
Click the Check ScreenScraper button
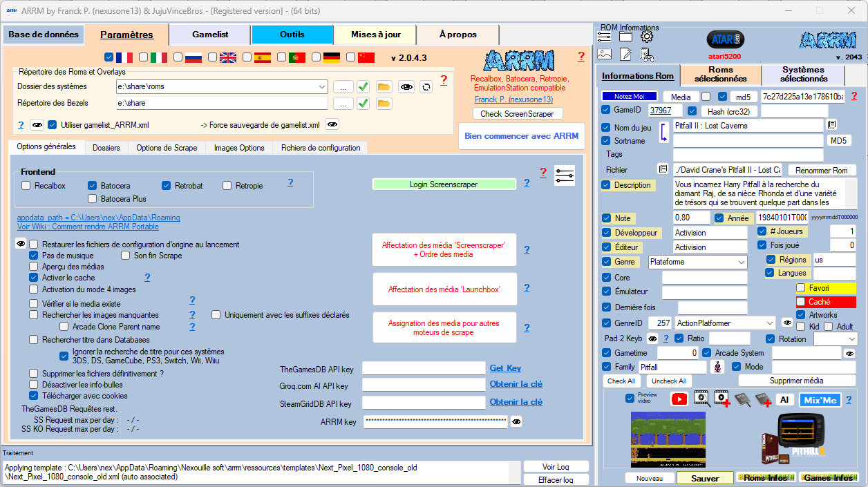coord(518,113)
